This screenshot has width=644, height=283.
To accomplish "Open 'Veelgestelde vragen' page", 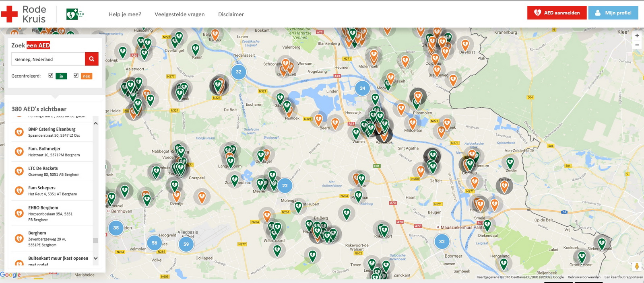I will tap(180, 14).
